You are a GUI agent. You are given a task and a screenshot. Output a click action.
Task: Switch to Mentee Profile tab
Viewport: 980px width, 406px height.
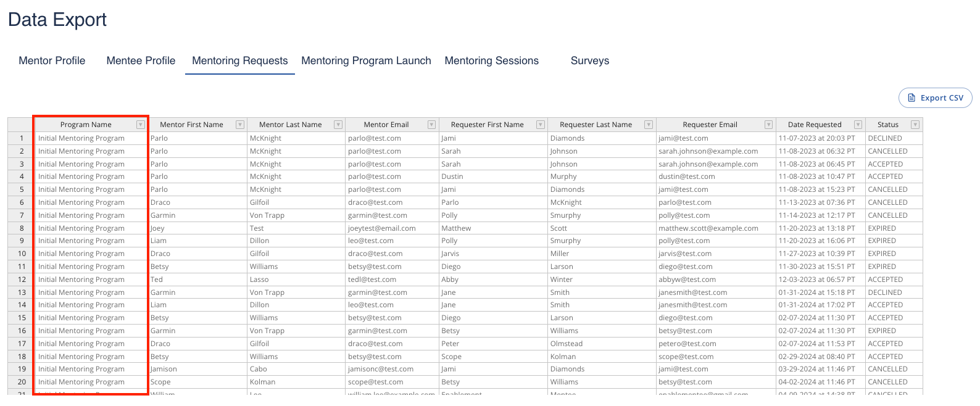coord(141,60)
